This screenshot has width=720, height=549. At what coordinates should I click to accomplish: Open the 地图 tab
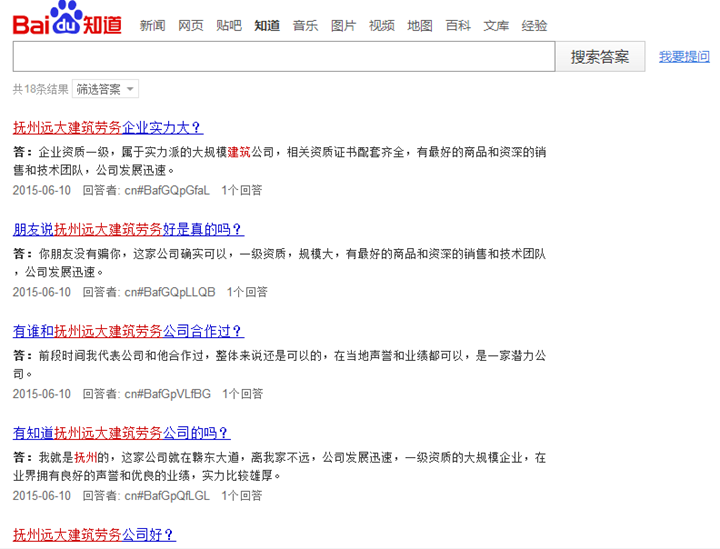[420, 26]
